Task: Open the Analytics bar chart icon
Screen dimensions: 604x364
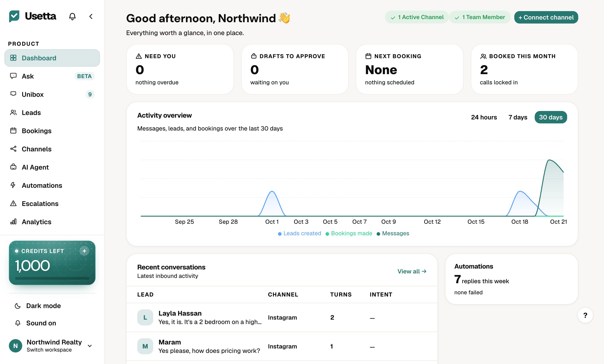Action: tap(13, 222)
